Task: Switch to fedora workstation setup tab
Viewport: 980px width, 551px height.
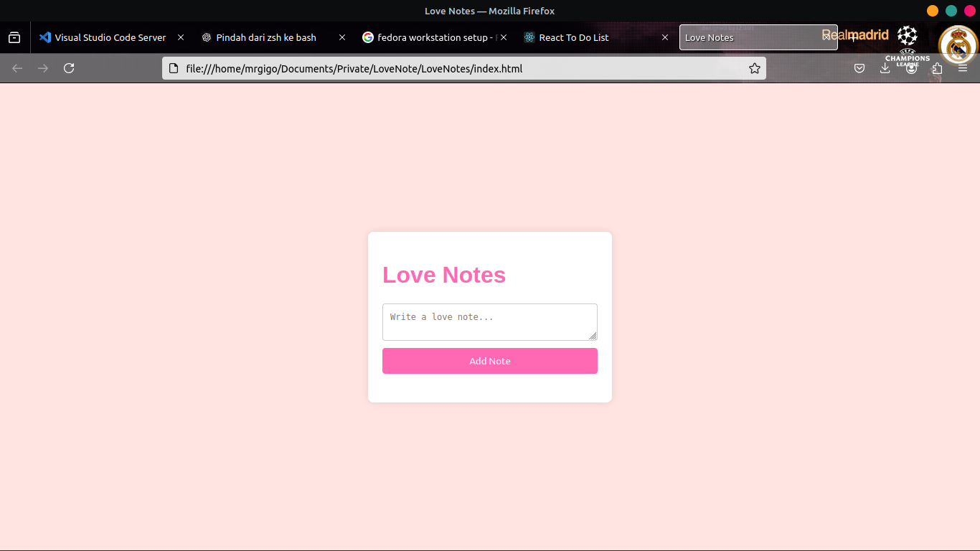Action: click(434, 37)
